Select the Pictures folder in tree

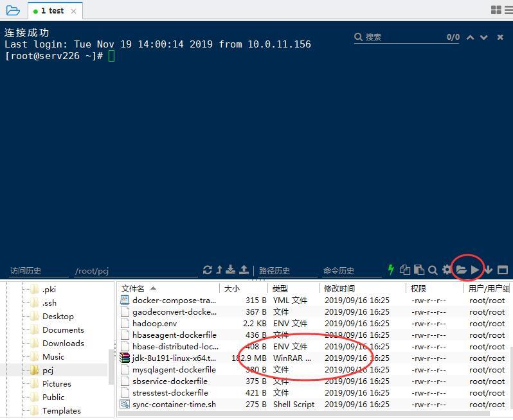[x=57, y=384]
